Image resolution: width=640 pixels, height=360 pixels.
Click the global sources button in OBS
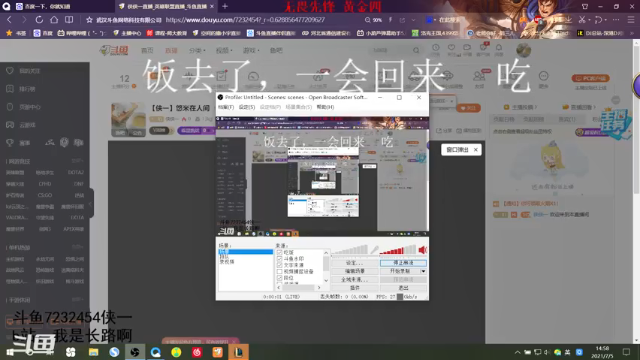(x=354, y=280)
